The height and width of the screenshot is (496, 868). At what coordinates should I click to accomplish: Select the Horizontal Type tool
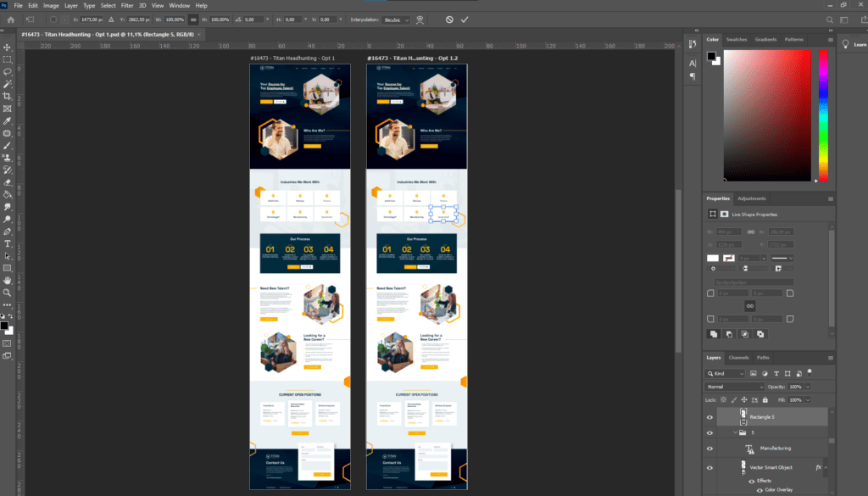point(8,243)
